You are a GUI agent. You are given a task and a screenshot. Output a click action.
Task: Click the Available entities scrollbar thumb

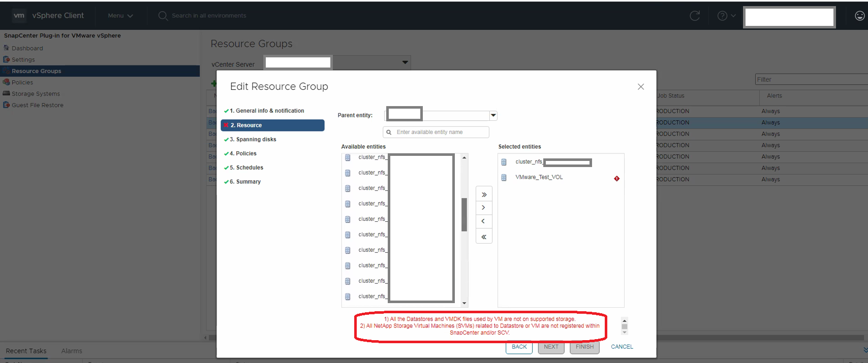pos(464,214)
